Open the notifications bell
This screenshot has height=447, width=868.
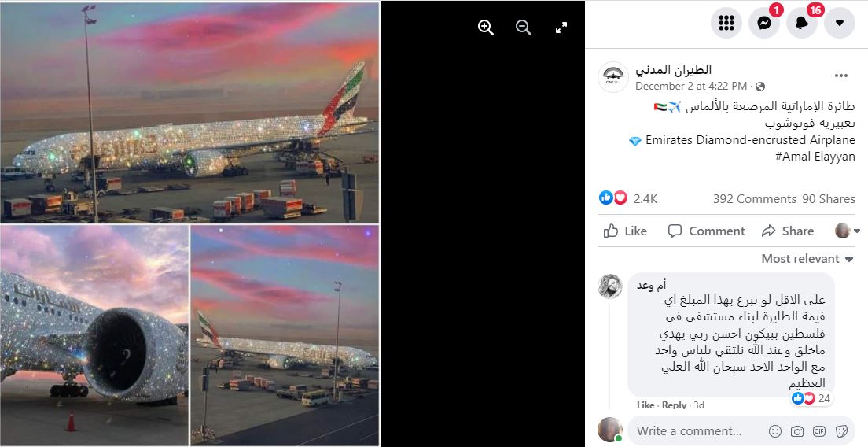(x=802, y=23)
